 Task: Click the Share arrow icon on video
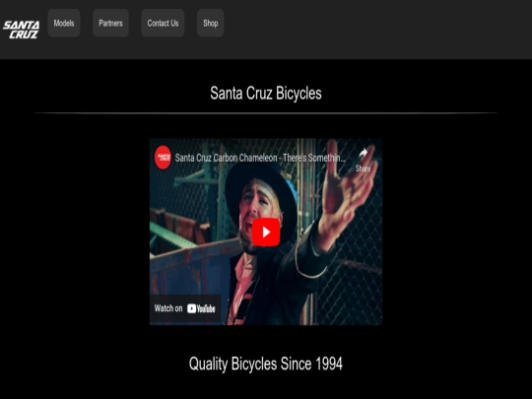[x=363, y=153]
